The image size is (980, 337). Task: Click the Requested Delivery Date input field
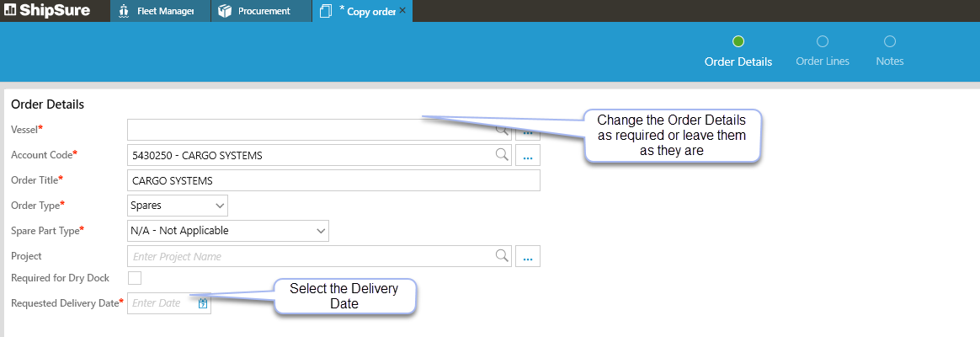point(160,303)
